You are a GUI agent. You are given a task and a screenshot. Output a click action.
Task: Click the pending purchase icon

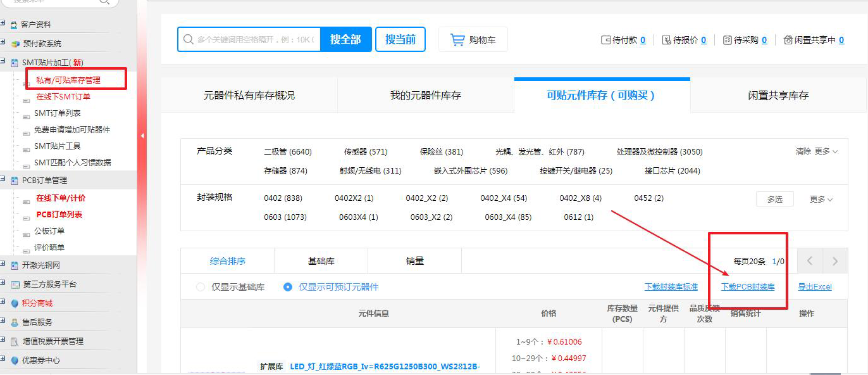pos(728,40)
